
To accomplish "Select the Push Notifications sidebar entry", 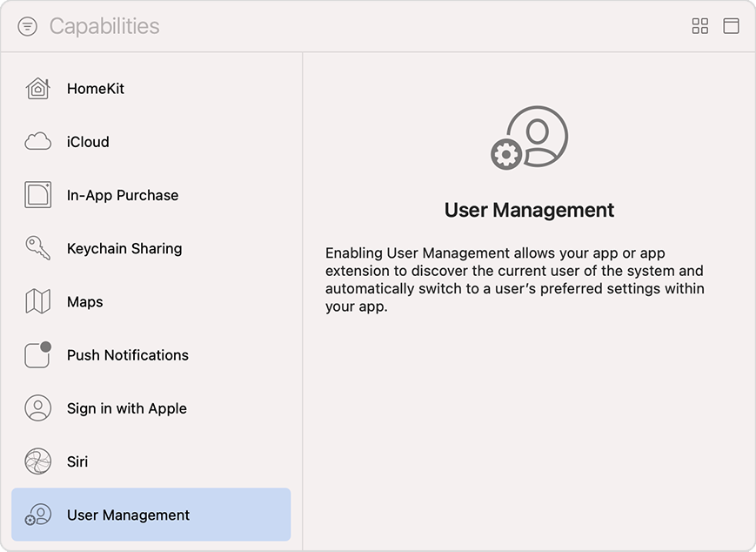I will point(127,355).
